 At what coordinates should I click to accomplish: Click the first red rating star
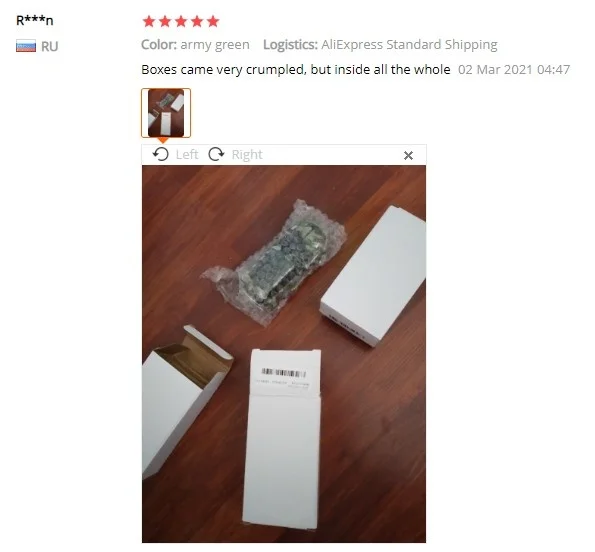coord(149,21)
